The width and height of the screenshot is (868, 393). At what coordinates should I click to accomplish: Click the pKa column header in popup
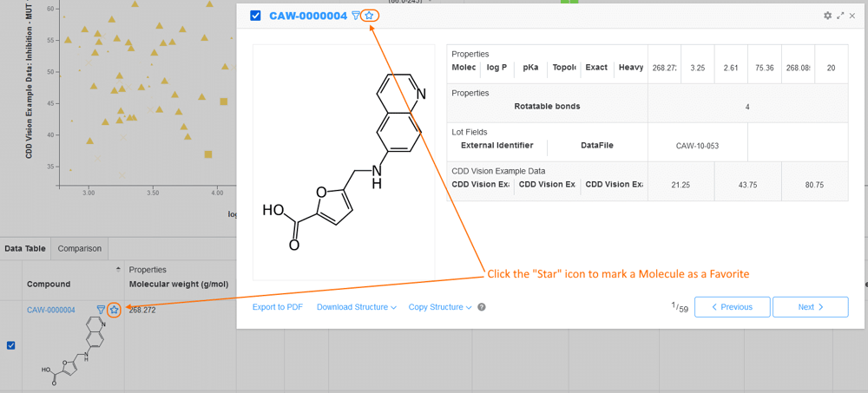(530, 68)
